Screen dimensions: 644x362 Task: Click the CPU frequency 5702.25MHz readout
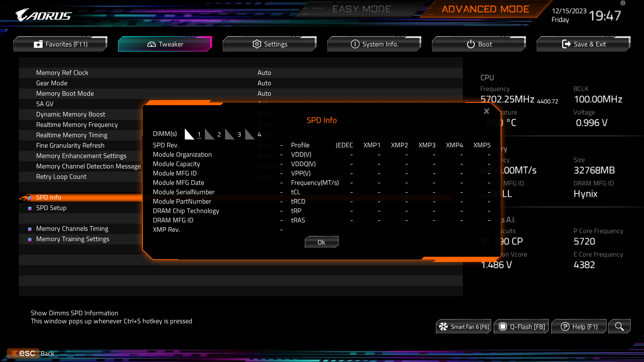[x=507, y=99]
